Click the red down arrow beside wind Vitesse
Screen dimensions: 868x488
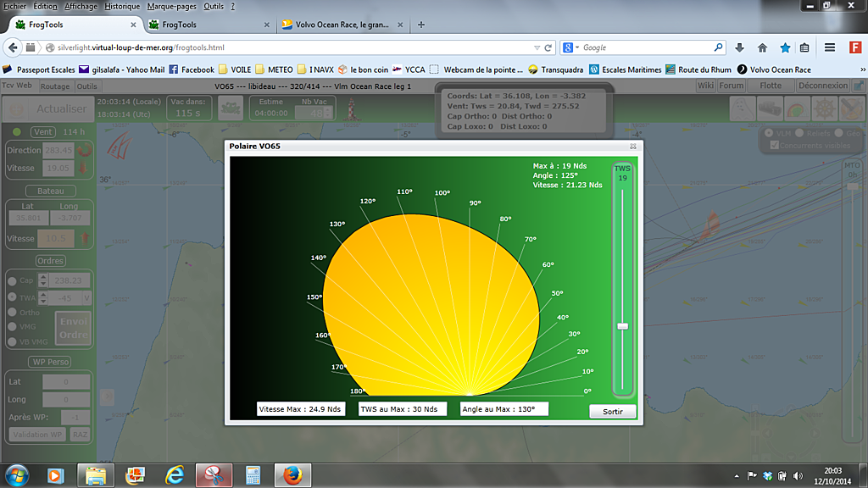[x=83, y=168]
